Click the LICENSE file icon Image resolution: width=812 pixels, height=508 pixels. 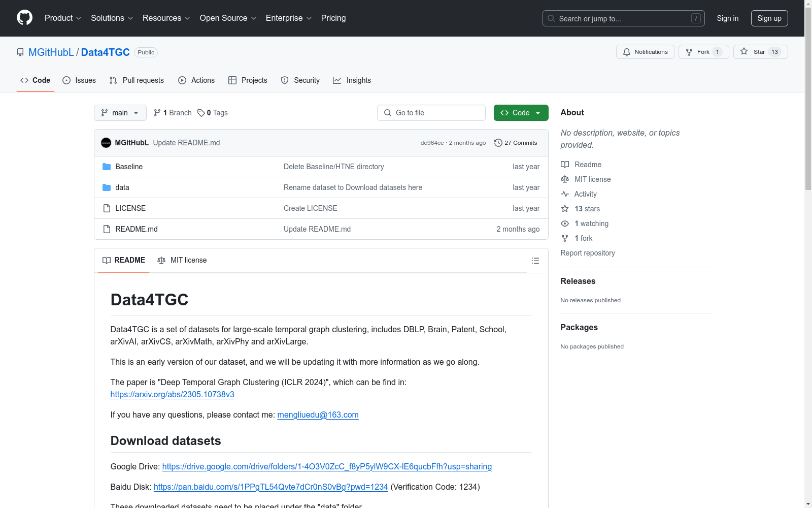[107, 208]
